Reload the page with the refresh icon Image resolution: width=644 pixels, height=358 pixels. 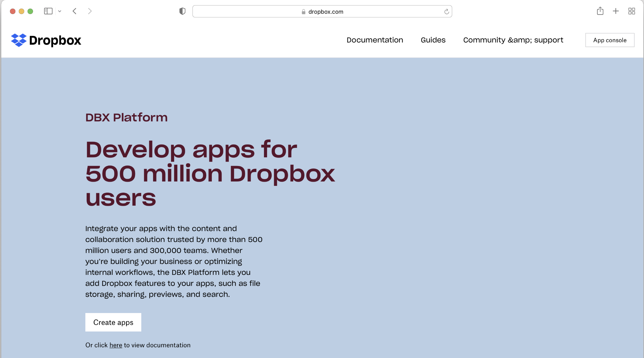point(447,11)
